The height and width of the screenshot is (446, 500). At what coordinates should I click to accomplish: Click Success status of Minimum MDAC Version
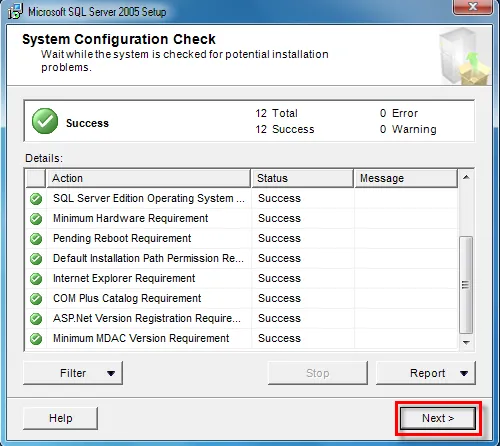(x=279, y=338)
